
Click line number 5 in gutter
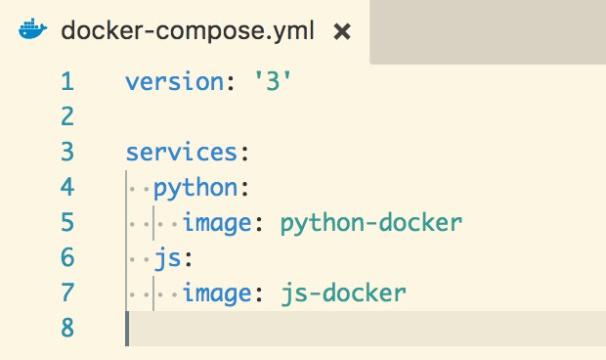coord(67,222)
